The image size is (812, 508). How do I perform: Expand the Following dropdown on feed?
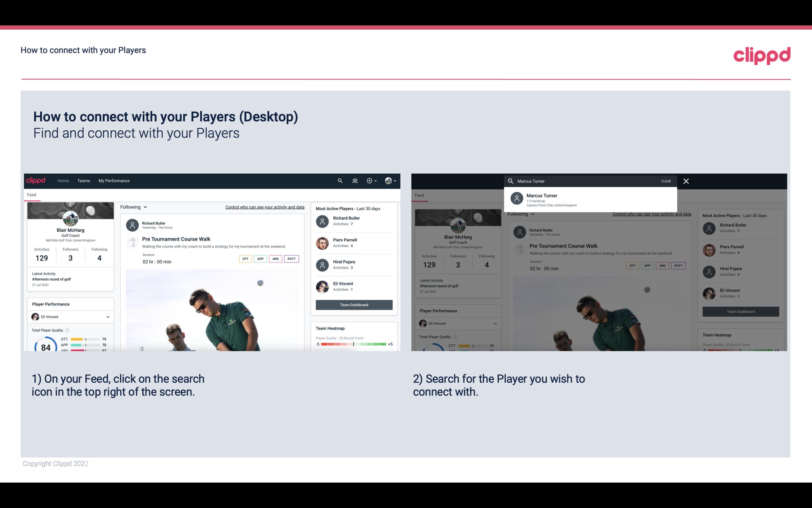pyautogui.click(x=133, y=207)
